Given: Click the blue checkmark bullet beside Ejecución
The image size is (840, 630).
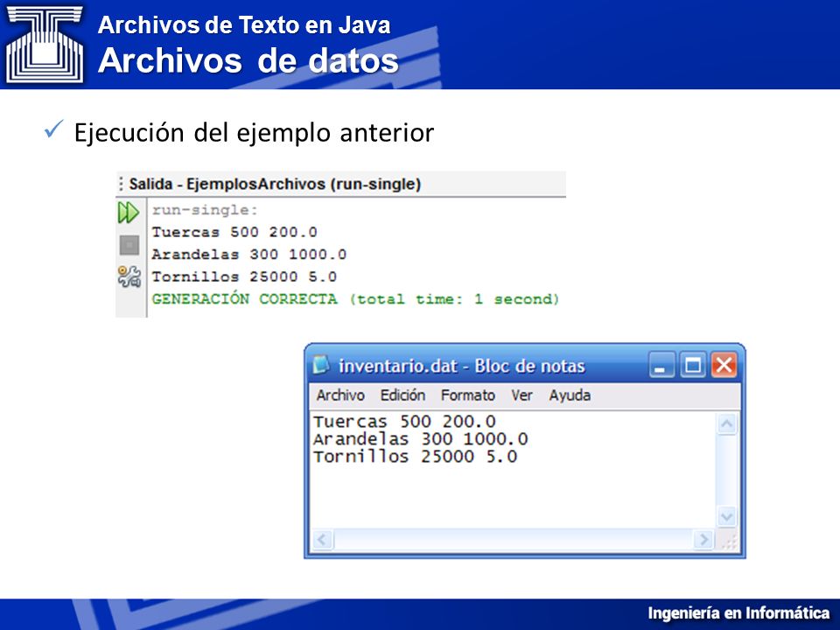Looking at the screenshot, I should (53, 129).
